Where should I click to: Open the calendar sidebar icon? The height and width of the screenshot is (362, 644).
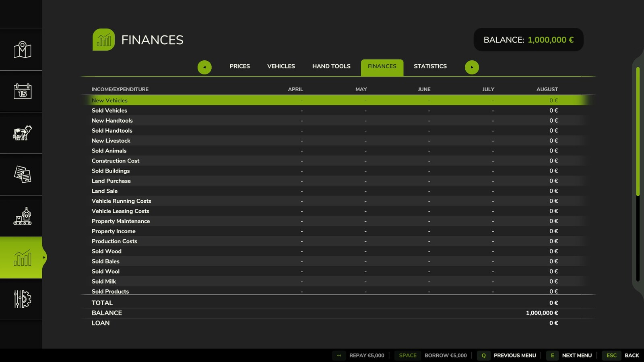coord(22,91)
